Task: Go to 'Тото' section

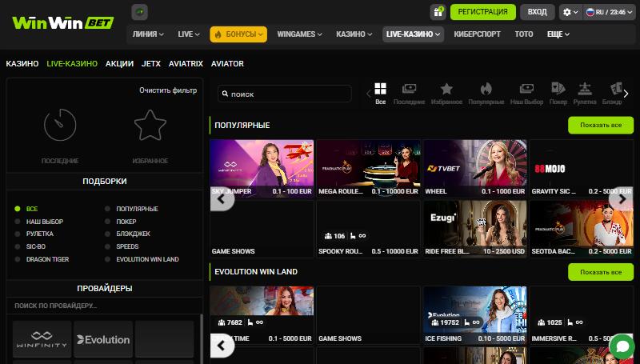Action: point(524,34)
